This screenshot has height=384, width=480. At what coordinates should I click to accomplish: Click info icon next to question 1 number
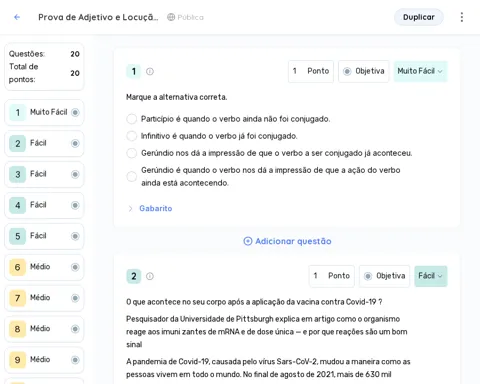pyautogui.click(x=150, y=71)
